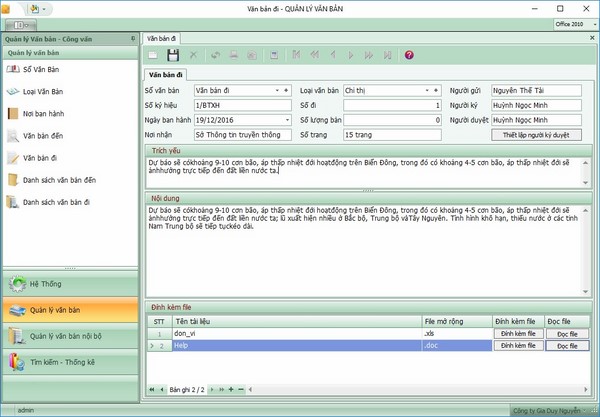Click the Nơi nhận input field
This screenshot has width=600, height=417.
click(x=242, y=134)
